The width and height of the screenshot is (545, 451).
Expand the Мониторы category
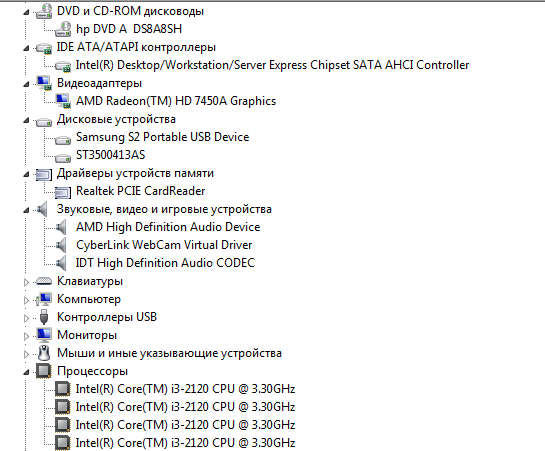click(x=26, y=336)
